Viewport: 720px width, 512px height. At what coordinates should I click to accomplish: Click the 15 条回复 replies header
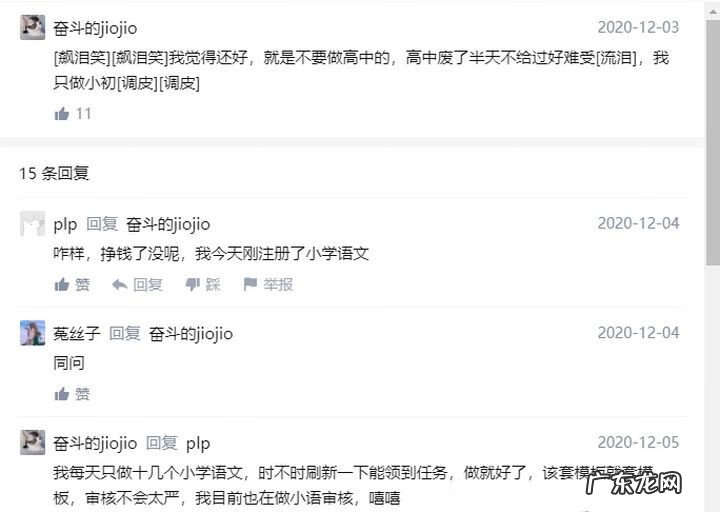54,173
